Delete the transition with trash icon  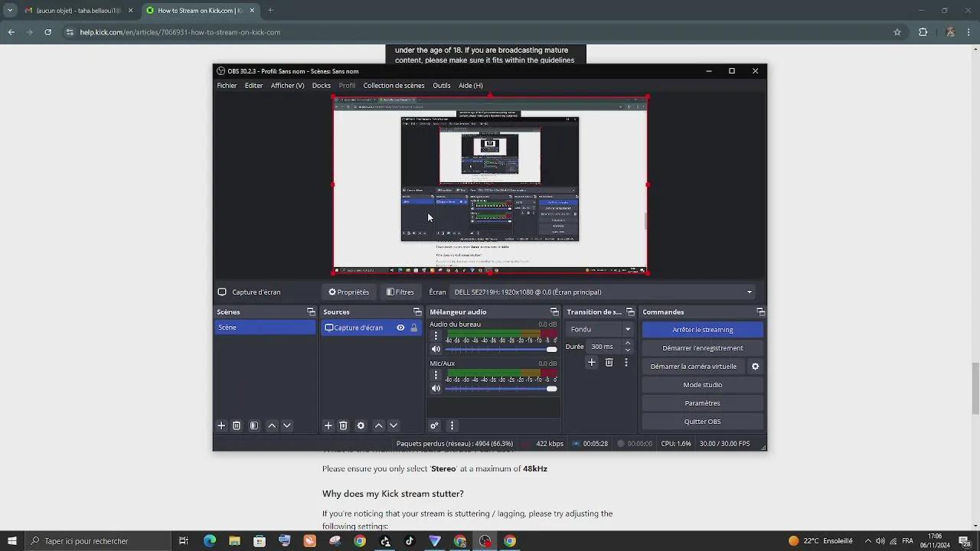pyautogui.click(x=609, y=363)
